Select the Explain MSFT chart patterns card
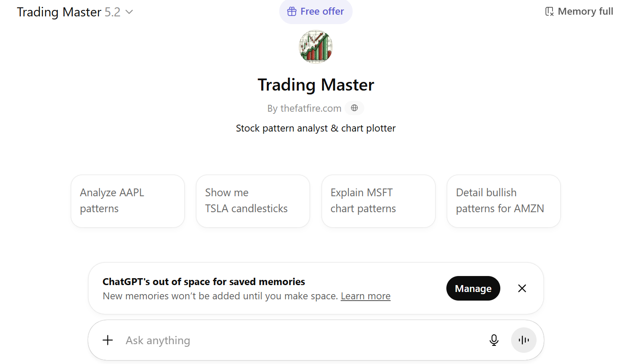Viewport: 635px width, 364px height. pyautogui.click(x=378, y=201)
